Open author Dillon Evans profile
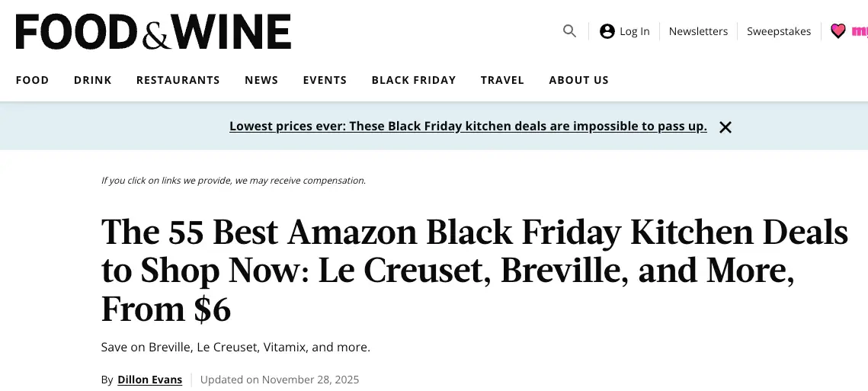Image resolution: width=868 pixels, height=391 pixels. click(149, 380)
